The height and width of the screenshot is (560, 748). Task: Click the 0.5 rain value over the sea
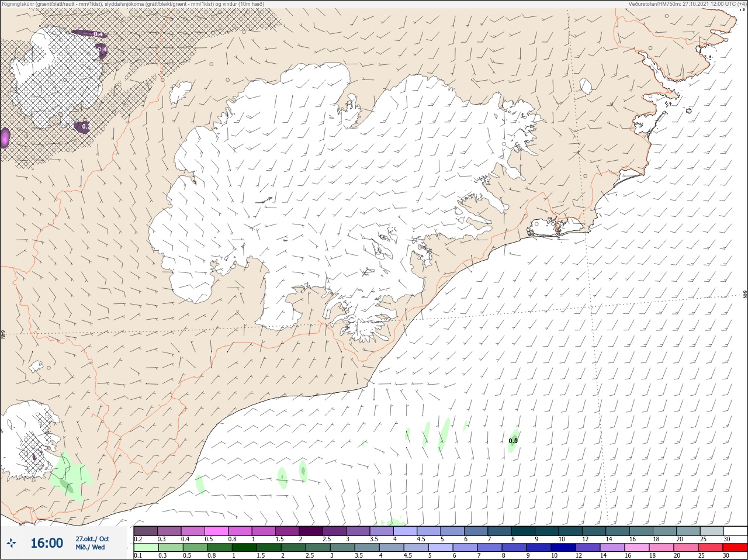tap(513, 441)
